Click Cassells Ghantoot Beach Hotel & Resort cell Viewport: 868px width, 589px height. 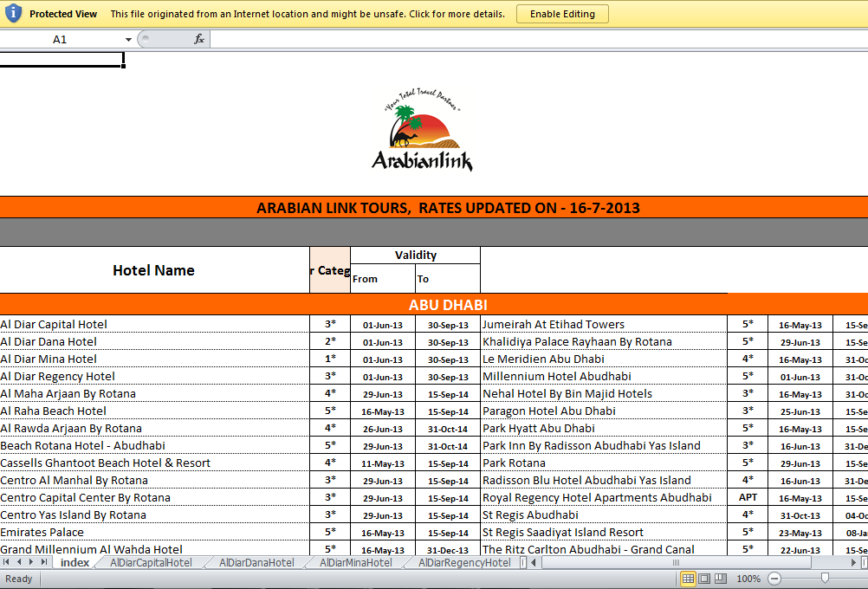point(154,463)
